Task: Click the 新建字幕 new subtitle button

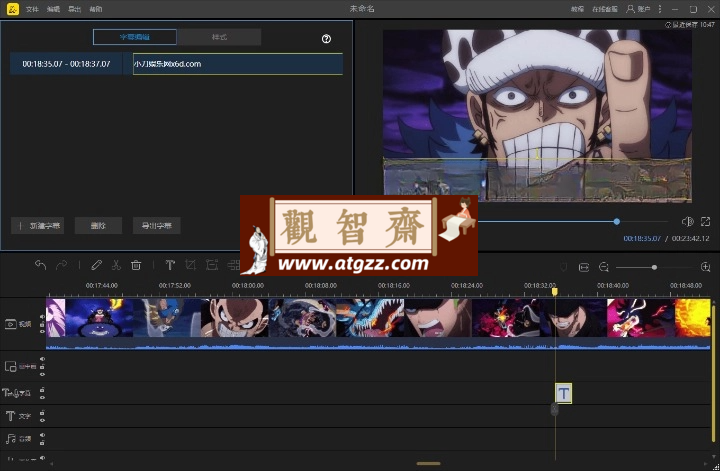Action: click(38, 225)
